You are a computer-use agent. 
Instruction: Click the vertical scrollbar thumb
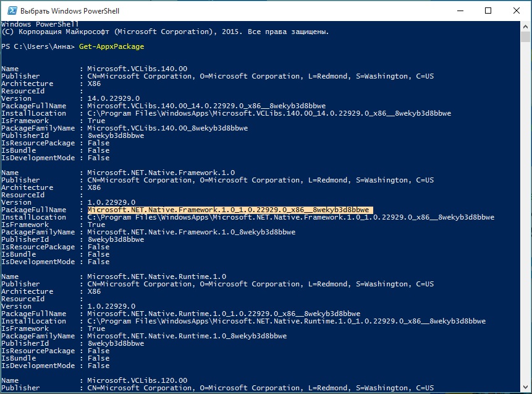pyautogui.click(x=526, y=38)
